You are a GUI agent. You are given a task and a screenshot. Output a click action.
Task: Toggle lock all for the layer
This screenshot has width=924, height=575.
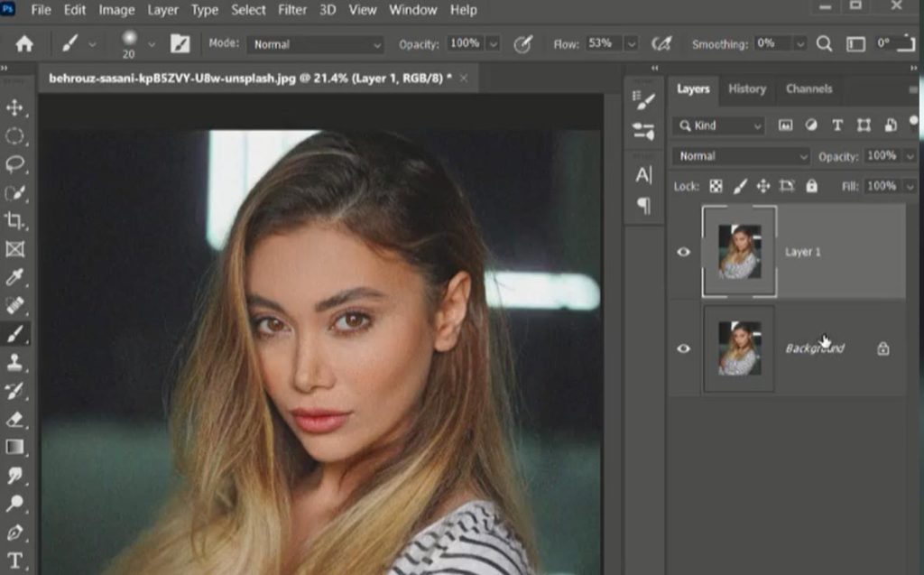click(811, 186)
